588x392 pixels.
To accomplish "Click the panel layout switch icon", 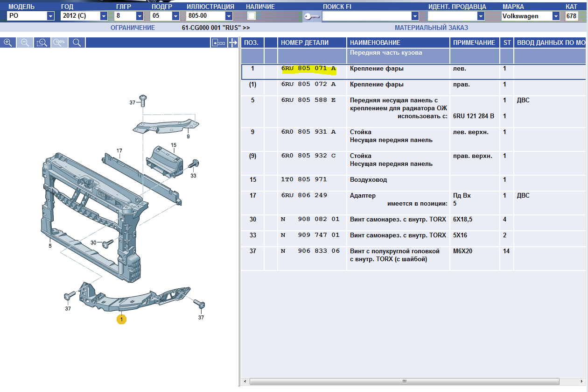I will tap(218, 43).
